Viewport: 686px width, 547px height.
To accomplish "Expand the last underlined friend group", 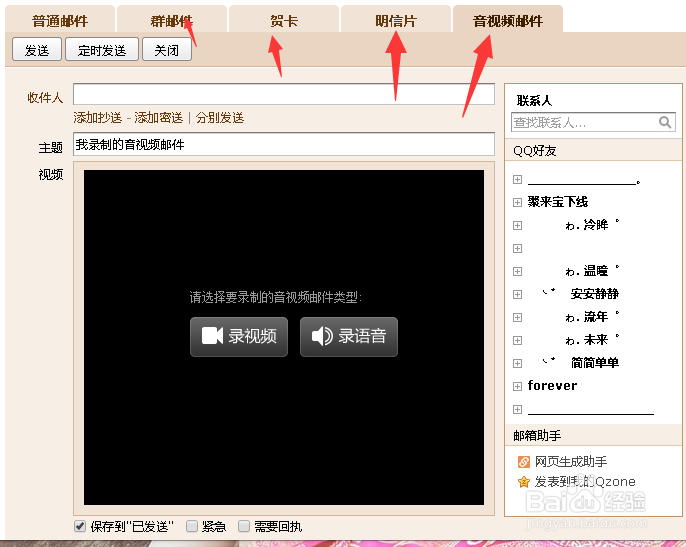I will click(518, 409).
